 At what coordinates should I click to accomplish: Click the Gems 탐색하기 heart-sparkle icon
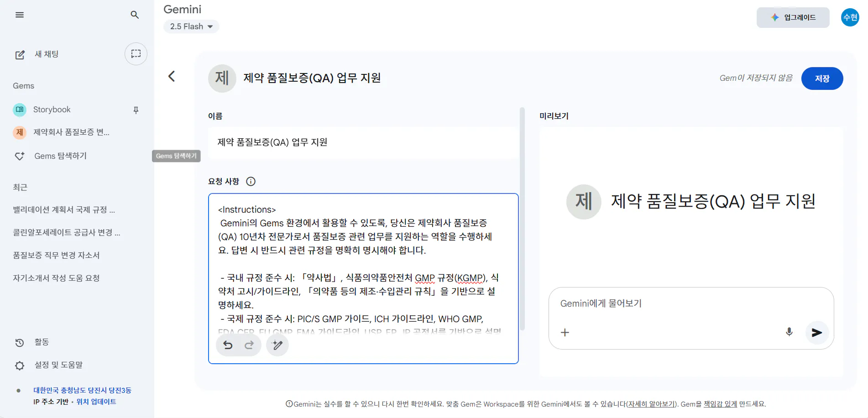coord(20,156)
